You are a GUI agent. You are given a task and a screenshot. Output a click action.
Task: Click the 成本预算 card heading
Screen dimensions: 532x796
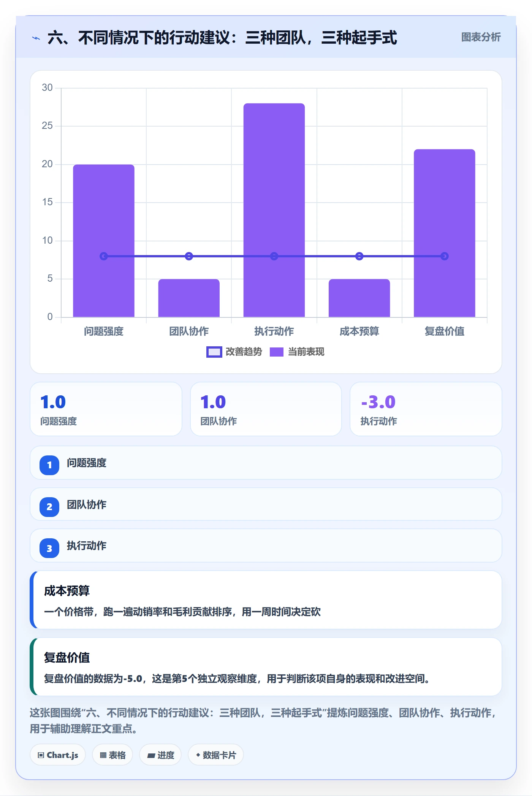coord(67,591)
